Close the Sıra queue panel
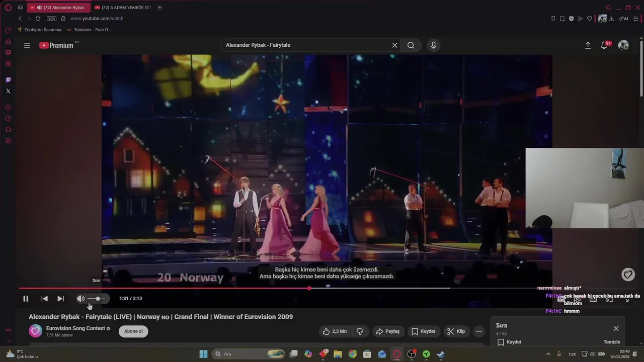 pos(616,328)
